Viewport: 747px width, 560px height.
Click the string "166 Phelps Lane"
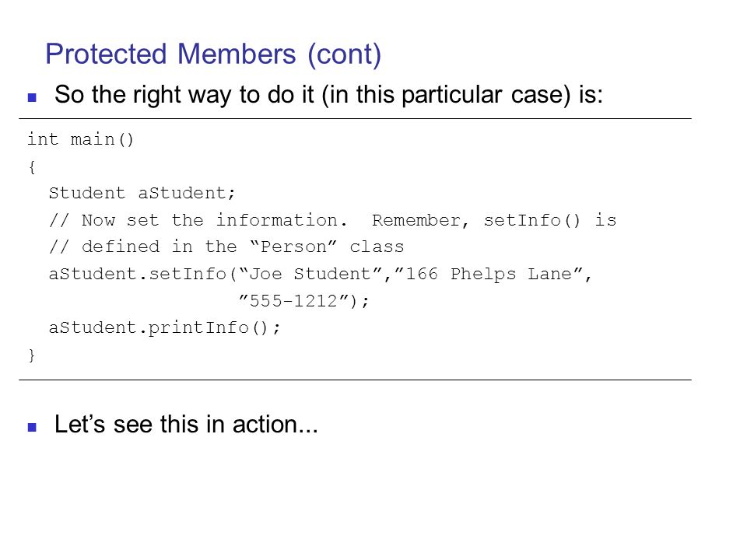489,274
